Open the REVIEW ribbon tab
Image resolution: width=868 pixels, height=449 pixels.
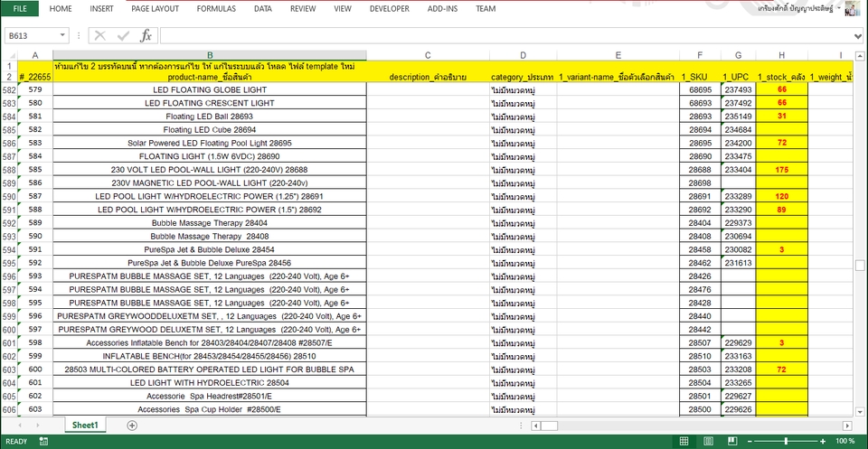pyautogui.click(x=303, y=8)
